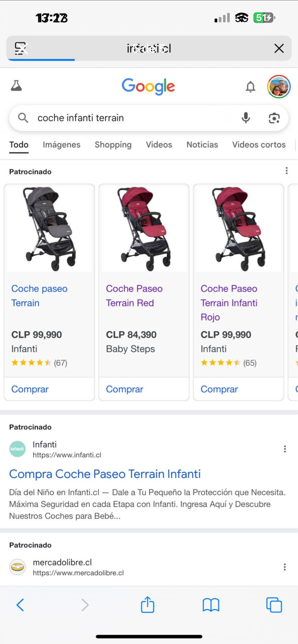The height and width of the screenshot is (644, 298).
Task: Tap Comprar under Coche Paseo Terrain Red
Action: click(x=125, y=389)
